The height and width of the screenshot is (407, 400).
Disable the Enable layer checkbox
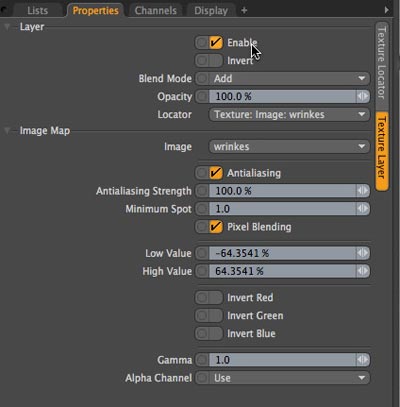tap(216, 43)
